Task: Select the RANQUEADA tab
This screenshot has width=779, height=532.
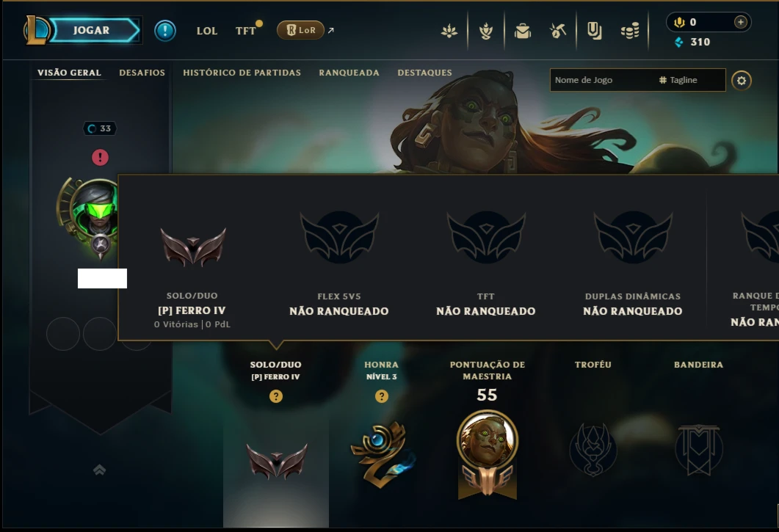Action: pyautogui.click(x=349, y=73)
